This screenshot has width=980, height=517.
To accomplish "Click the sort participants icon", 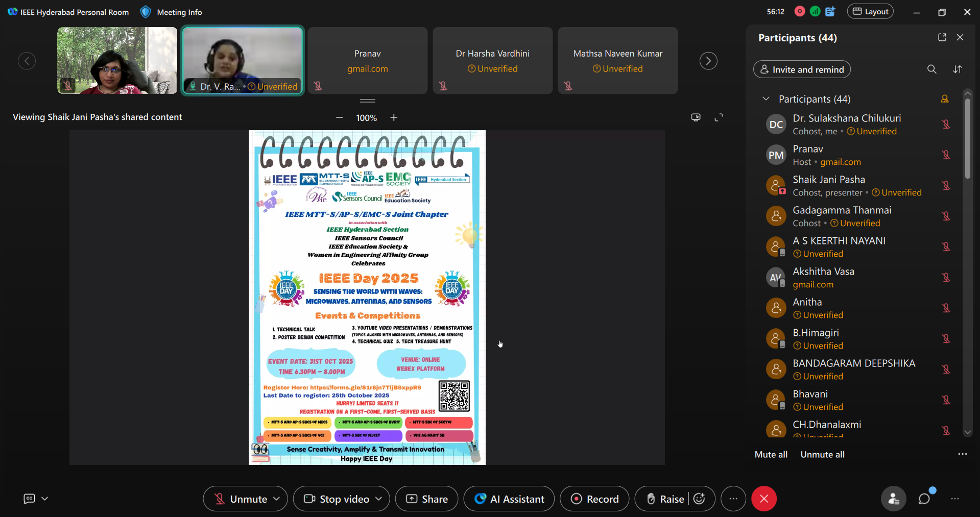I will [958, 69].
